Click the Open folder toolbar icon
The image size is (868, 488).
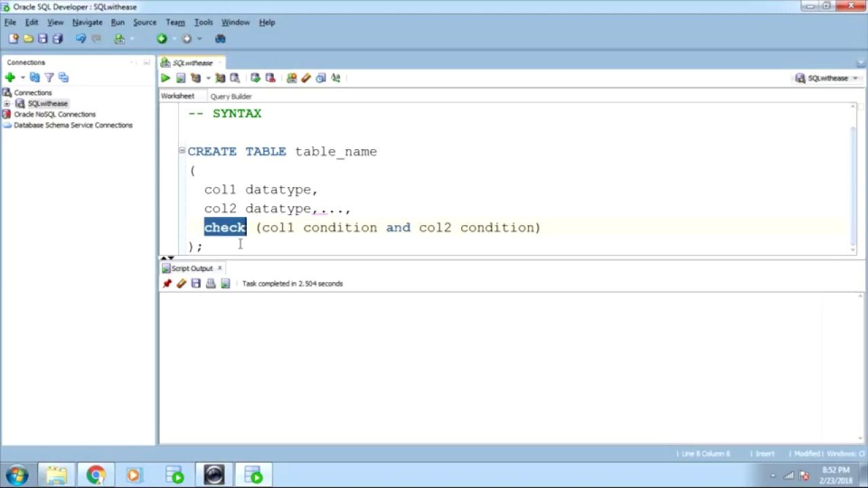point(28,39)
